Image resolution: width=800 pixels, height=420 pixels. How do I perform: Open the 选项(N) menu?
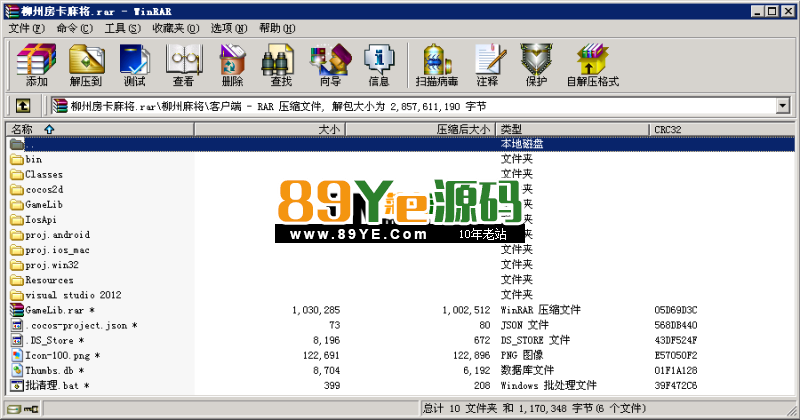click(x=229, y=28)
